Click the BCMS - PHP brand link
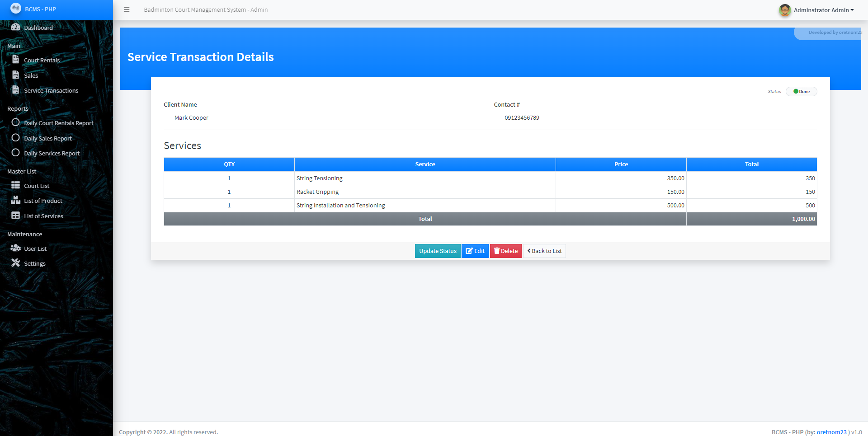 coord(57,9)
